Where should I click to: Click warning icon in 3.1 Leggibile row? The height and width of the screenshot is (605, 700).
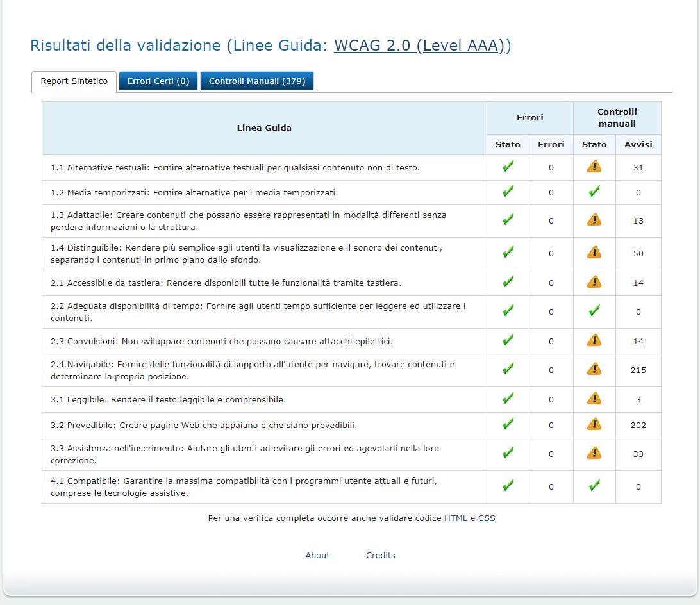point(594,399)
